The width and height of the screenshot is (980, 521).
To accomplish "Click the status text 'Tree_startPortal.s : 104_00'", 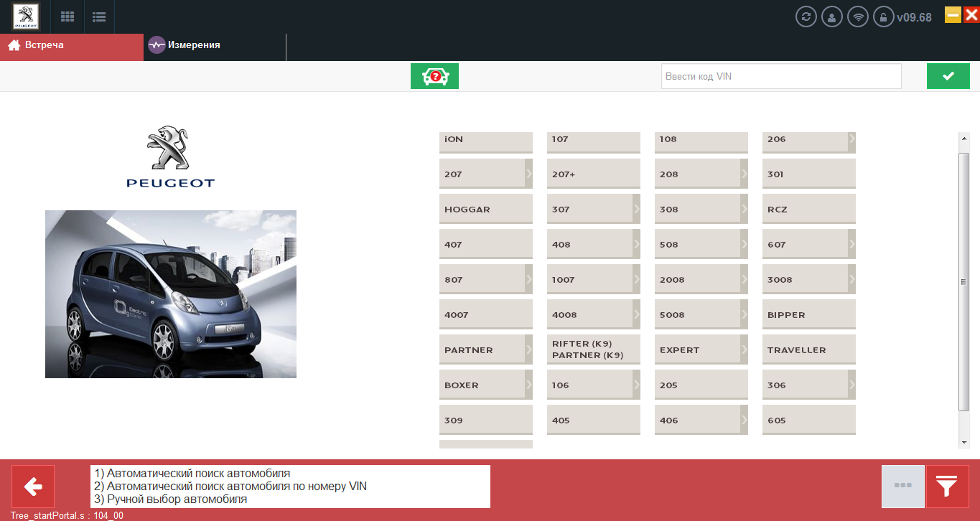I will point(67,515).
